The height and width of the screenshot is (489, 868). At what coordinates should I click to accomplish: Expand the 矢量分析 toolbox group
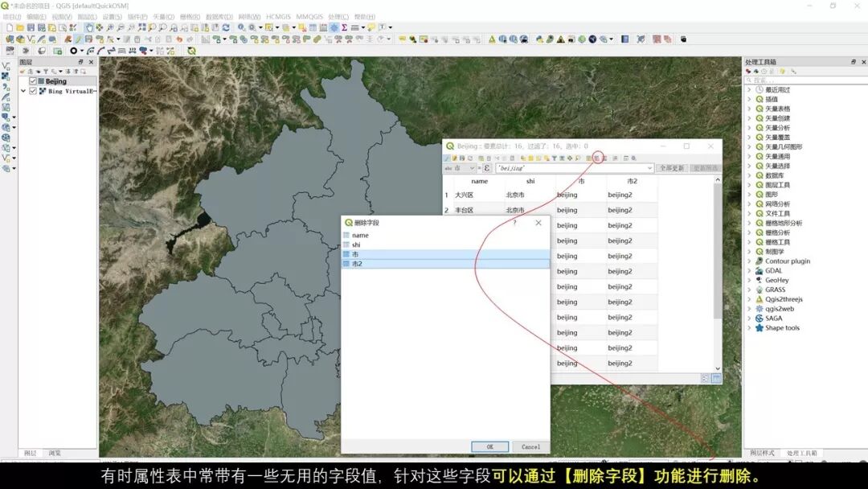click(749, 127)
